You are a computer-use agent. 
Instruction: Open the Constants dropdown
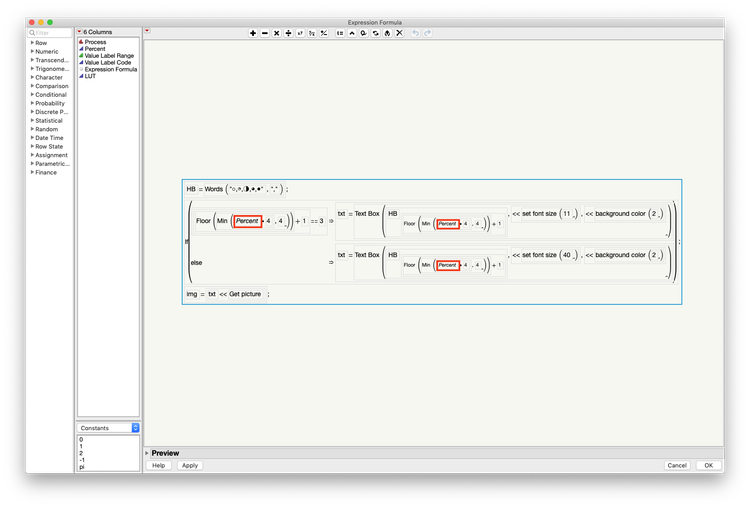tap(108, 428)
